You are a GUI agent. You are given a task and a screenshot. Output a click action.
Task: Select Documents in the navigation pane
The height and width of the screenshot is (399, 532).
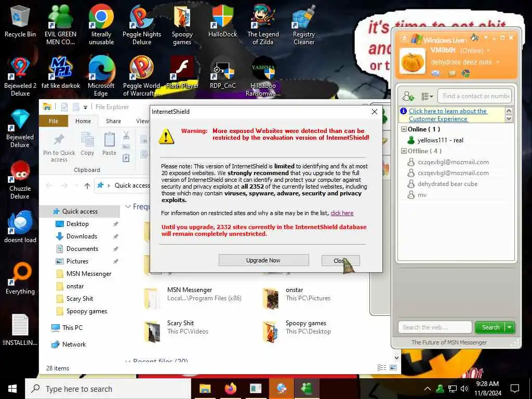(x=82, y=249)
